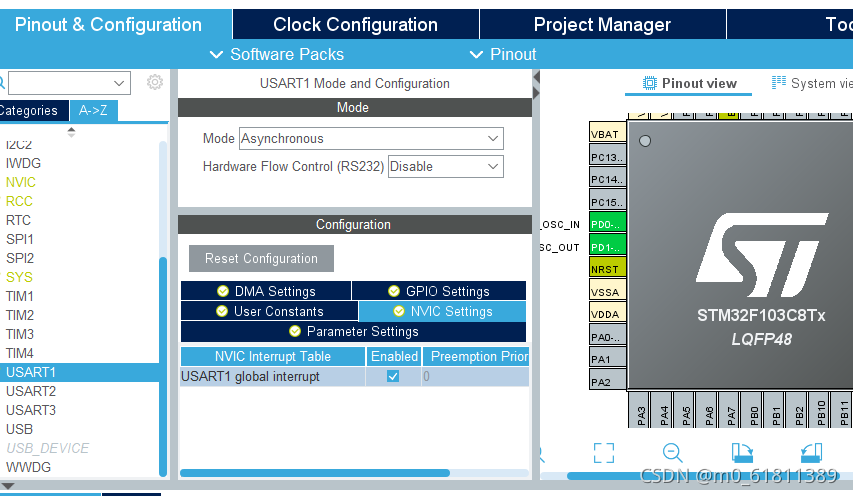Switch to the A->Z sorting tab

click(93, 110)
